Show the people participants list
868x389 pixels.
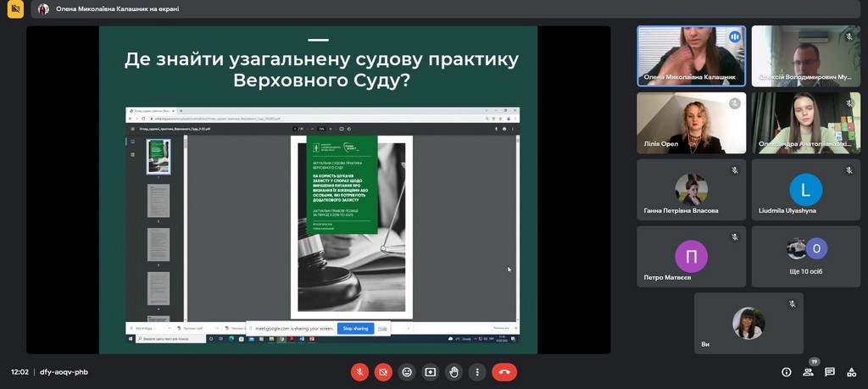808,372
